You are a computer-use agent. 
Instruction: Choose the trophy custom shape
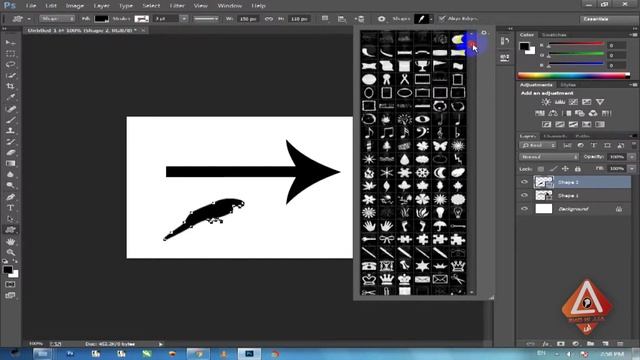(x=422, y=66)
